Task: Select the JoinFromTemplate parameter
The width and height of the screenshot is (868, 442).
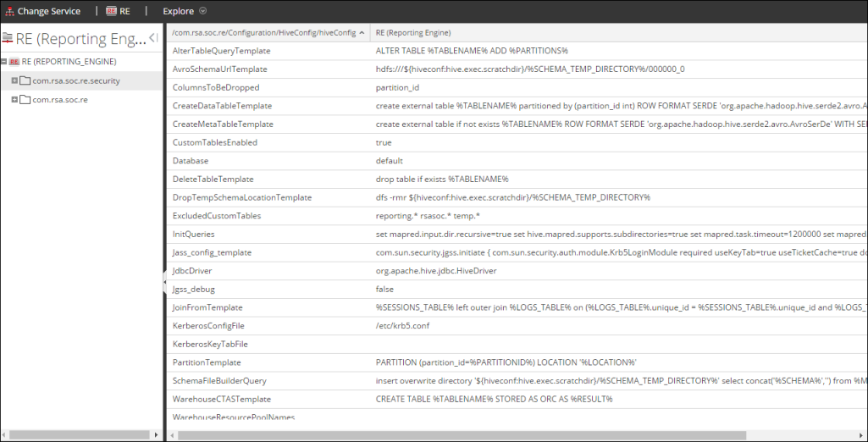Action: (x=207, y=307)
